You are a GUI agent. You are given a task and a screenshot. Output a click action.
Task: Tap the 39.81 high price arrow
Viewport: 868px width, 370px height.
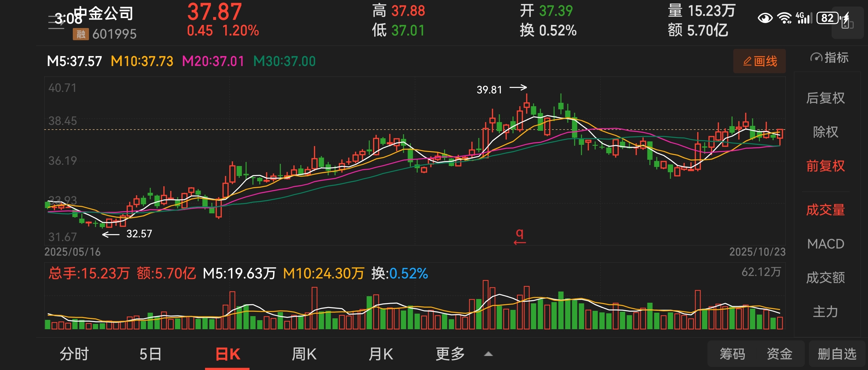(x=518, y=88)
